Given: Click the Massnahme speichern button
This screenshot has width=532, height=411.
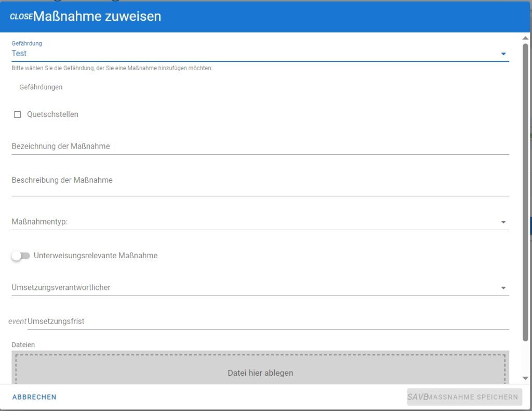Looking at the screenshot, I should coord(464,397).
